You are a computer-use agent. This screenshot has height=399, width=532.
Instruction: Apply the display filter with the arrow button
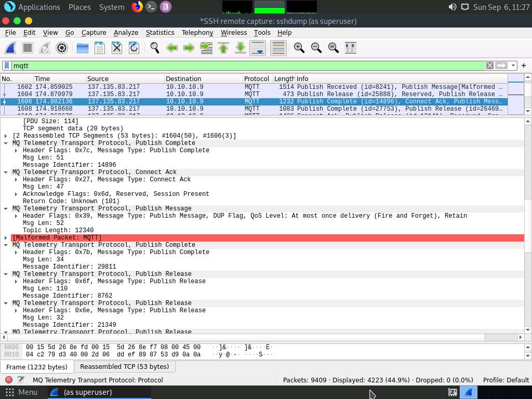[500, 65]
